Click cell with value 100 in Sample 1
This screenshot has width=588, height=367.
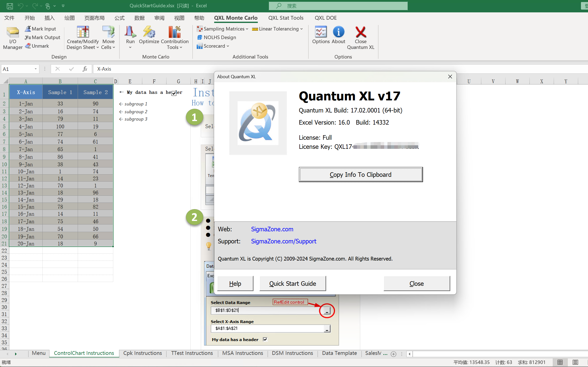pyautogui.click(x=60, y=126)
